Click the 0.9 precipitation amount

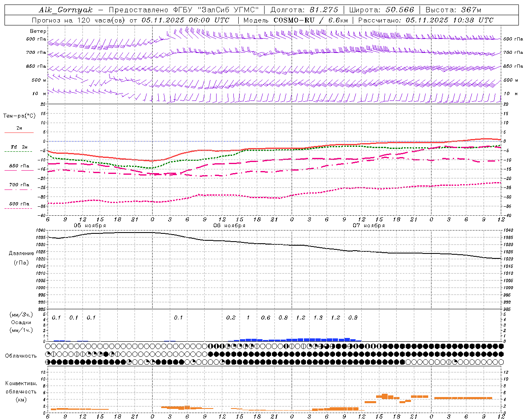(x=353, y=318)
